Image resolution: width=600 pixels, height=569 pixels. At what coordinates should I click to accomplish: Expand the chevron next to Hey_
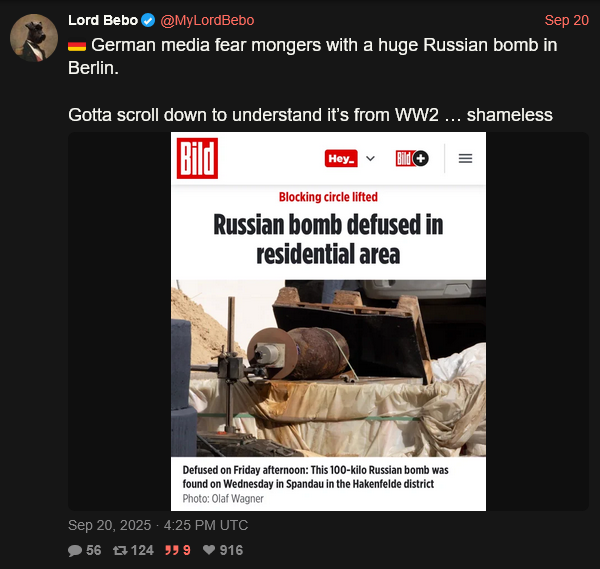(370, 158)
